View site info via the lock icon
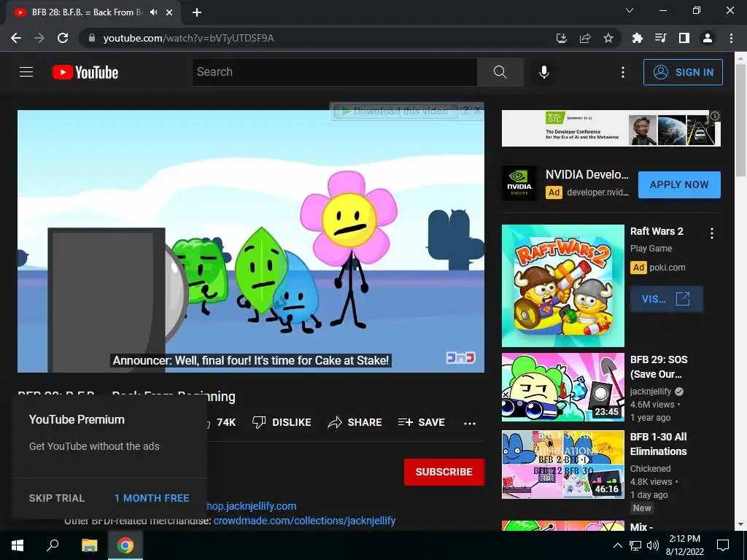This screenshot has height=560, width=747. click(x=92, y=38)
